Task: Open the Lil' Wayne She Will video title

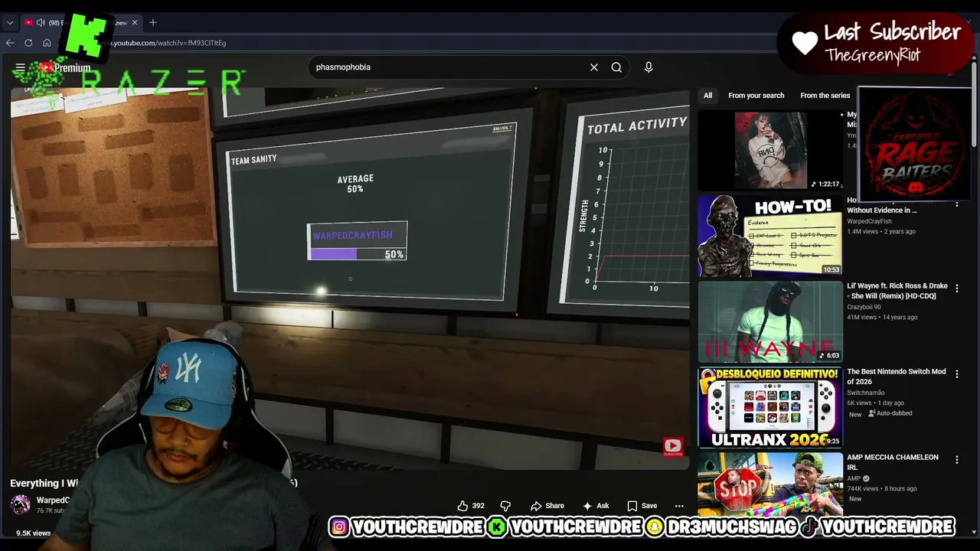Action: 897,291
